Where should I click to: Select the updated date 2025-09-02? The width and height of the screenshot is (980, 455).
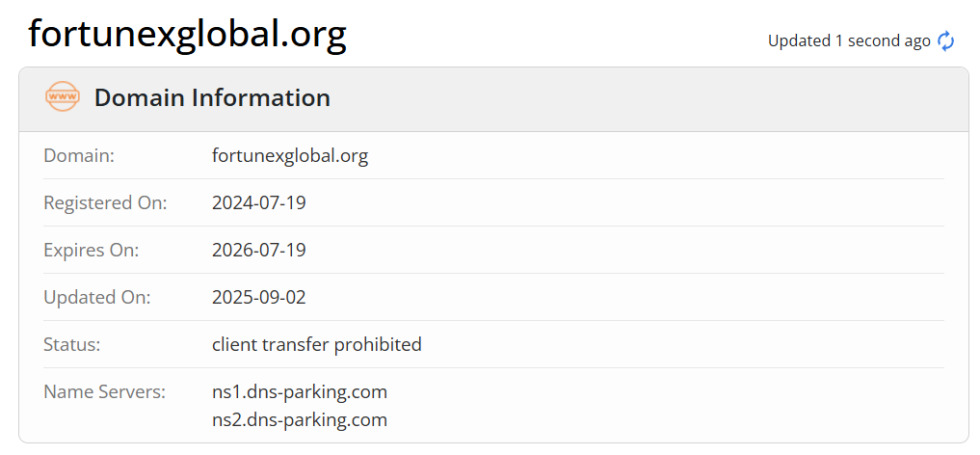[258, 297]
